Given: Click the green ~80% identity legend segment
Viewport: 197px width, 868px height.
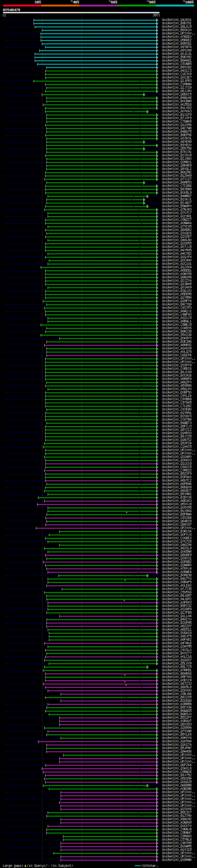Looking at the screenshot, I should pyautogui.click(x=137, y=6).
